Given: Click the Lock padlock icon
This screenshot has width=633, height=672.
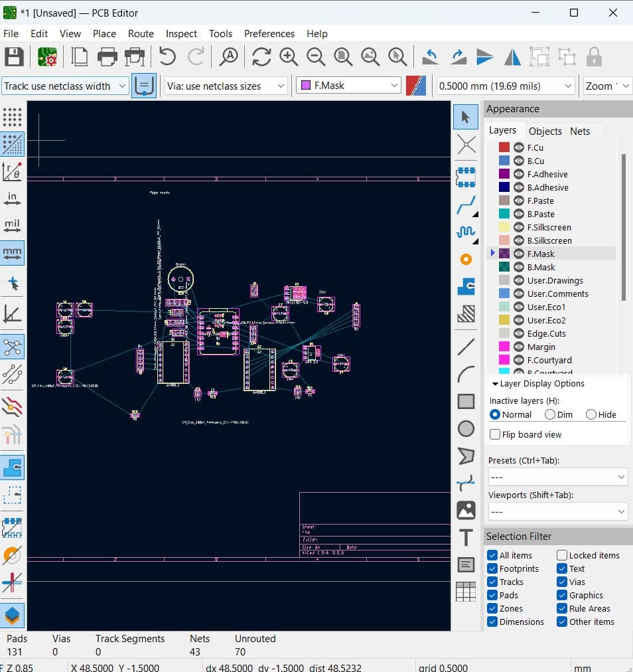Looking at the screenshot, I should [x=594, y=56].
